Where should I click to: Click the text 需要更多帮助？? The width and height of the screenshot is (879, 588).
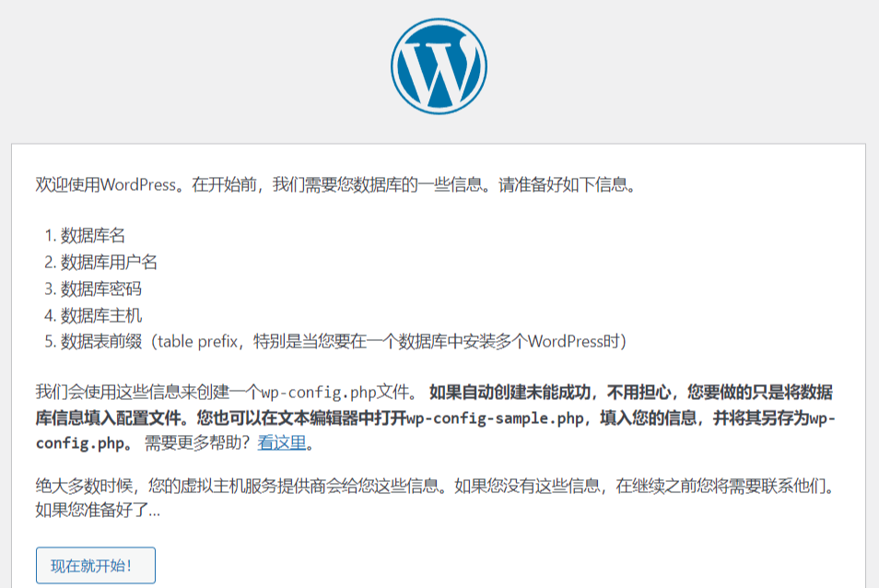click(197, 442)
